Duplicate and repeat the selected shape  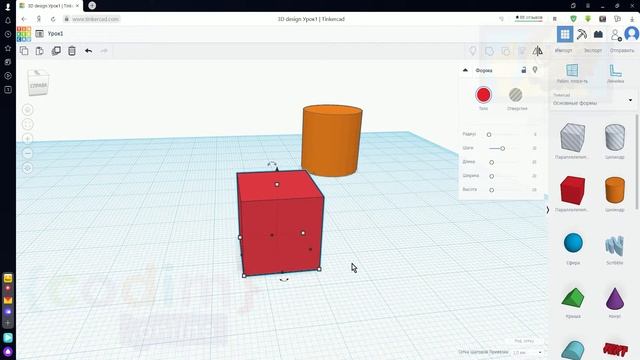pyautogui.click(x=56, y=51)
